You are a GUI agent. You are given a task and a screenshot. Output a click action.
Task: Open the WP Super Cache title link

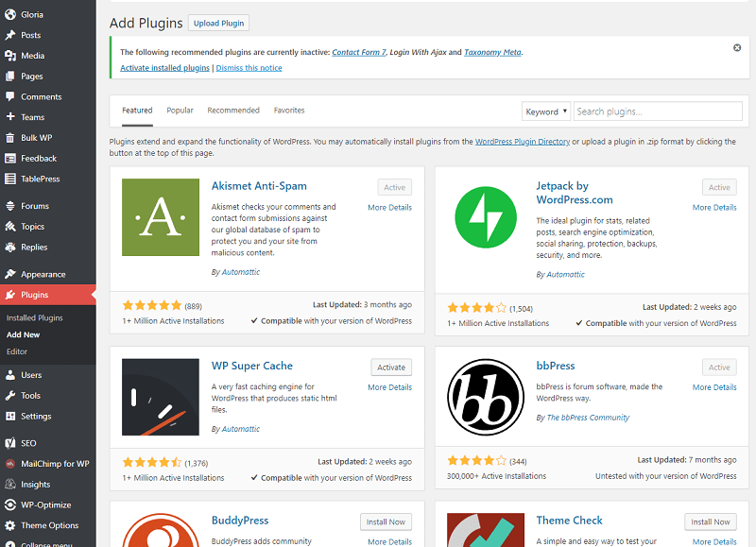(252, 366)
